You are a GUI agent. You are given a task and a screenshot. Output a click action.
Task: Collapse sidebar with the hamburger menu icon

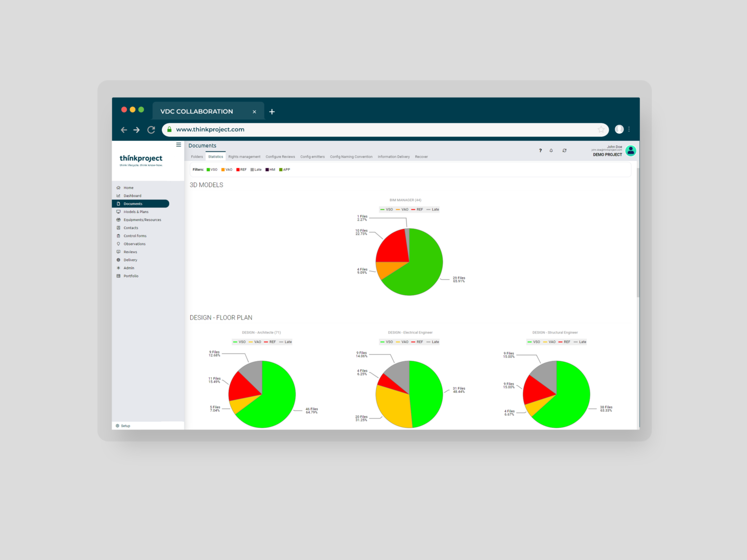178,145
